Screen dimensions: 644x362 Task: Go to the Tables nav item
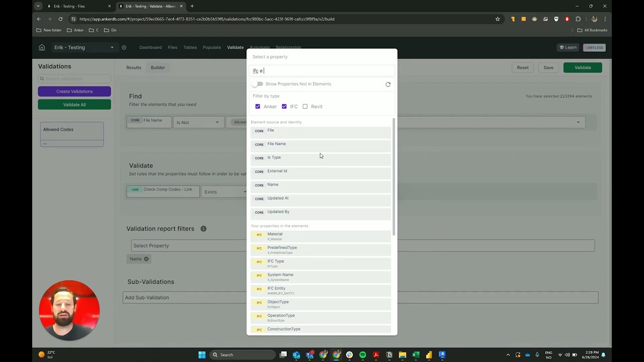[x=190, y=48]
